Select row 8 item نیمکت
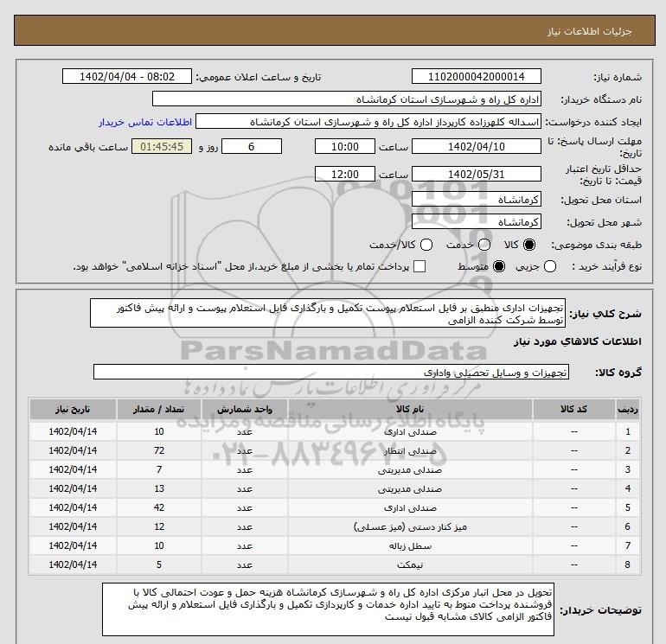 pos(410,565)
